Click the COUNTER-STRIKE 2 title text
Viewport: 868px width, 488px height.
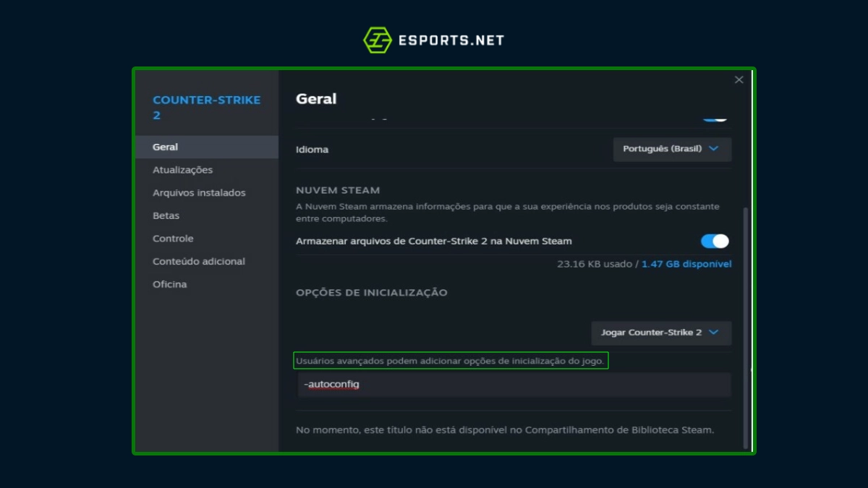[x=206, y=108]
